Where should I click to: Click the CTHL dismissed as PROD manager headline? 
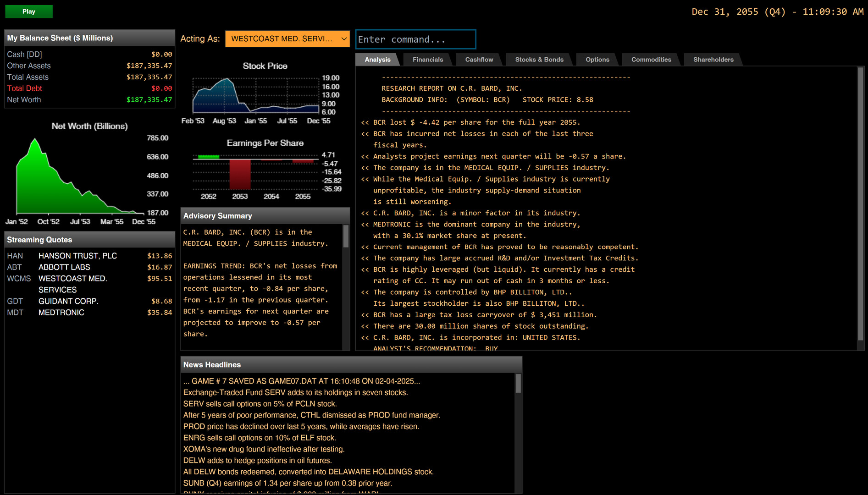[312, 415]
